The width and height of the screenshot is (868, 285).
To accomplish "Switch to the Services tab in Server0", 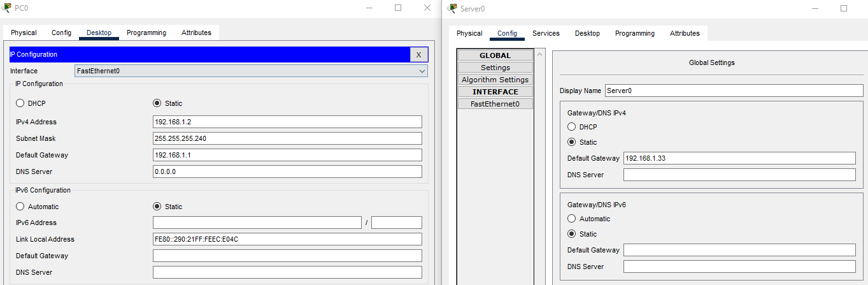I will 546,33.
